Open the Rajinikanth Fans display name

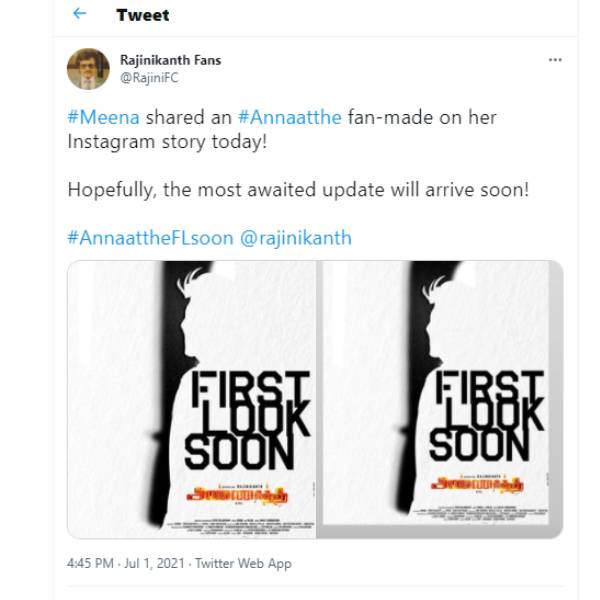click(x=170, y=60)
